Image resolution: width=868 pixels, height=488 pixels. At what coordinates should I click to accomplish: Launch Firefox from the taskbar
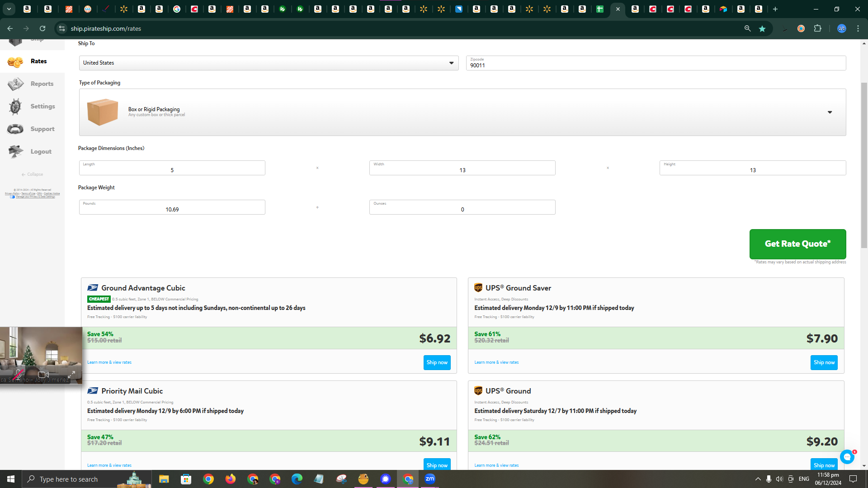(230, 479)
